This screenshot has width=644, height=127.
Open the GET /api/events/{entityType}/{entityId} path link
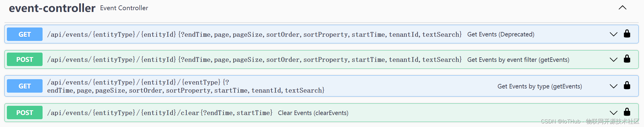point(255,35)
